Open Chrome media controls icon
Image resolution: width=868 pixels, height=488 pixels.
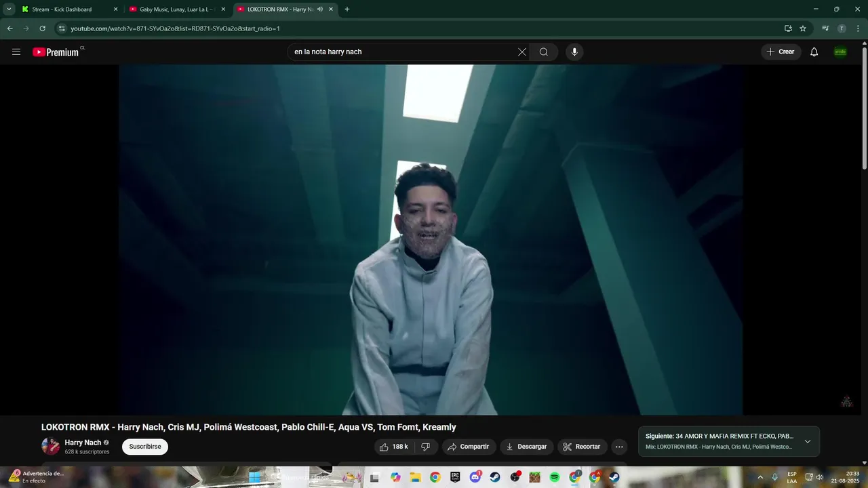click(x=825, y=28)
